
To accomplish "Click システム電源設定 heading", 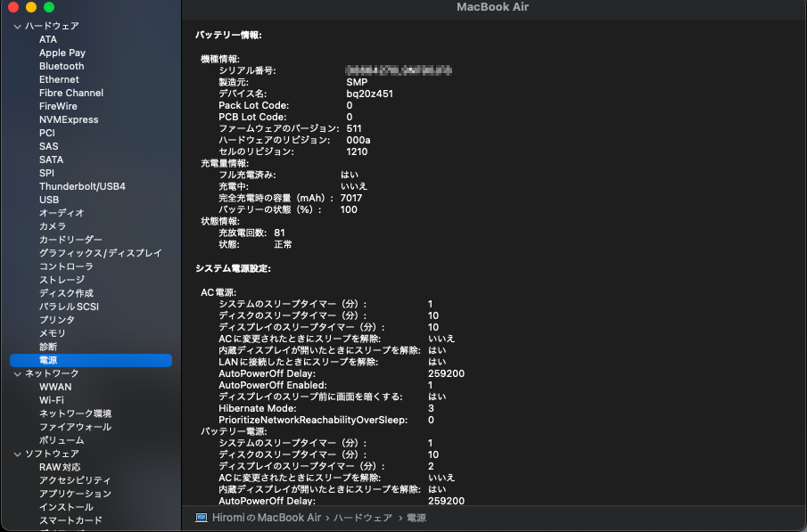I will 233,268.
